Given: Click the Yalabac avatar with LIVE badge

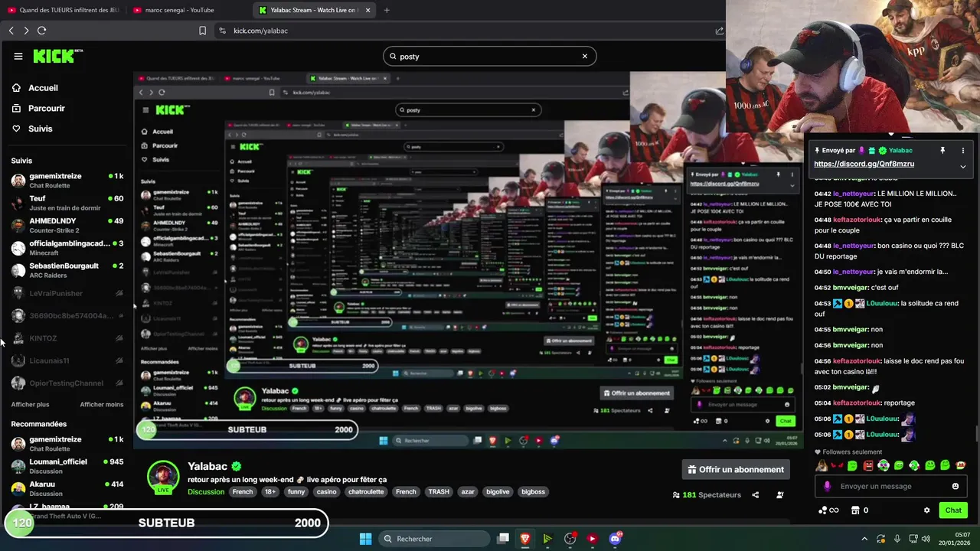Looking at the screenshot, I should tap(163, 478).
